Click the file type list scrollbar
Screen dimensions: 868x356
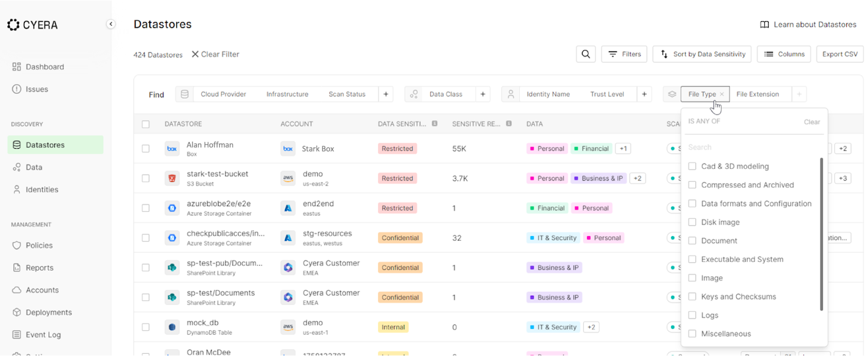[x=821, y=234]
